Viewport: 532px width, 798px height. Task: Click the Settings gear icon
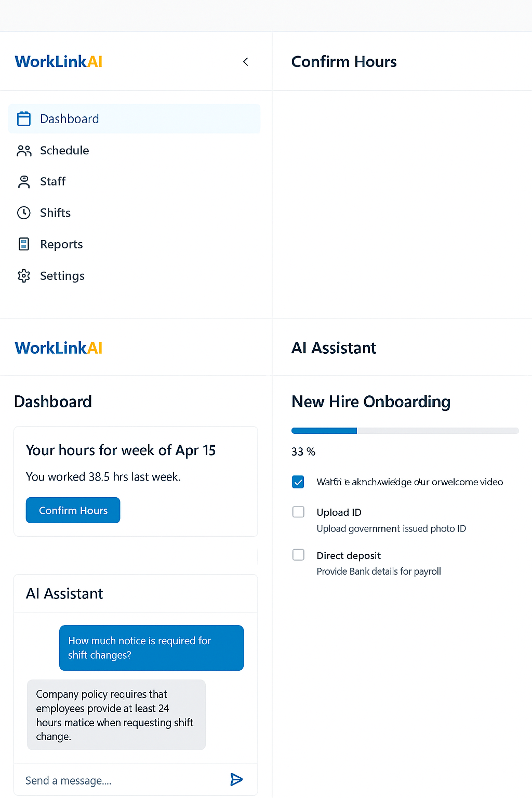tap(24, 276)
